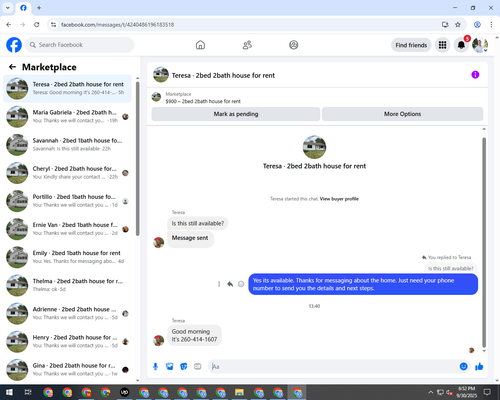
Task: Open the Portillo conversation
Action: pos(67,201)
